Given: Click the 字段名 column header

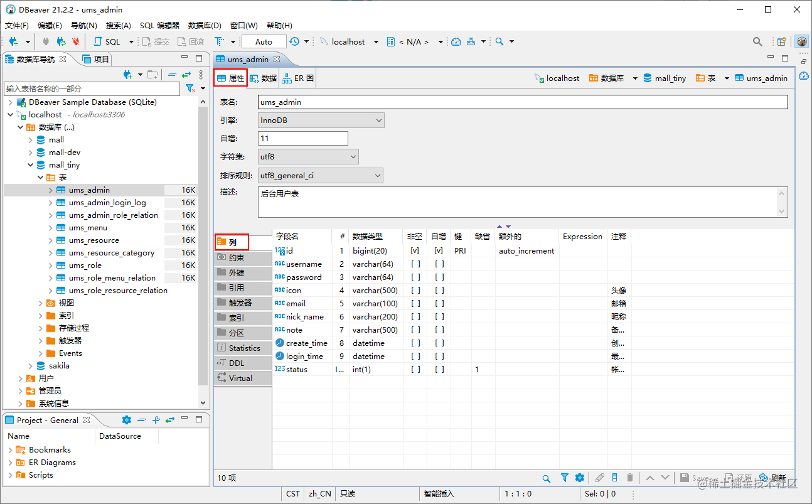Looking at the screenshot, I should tap(287, 237).
